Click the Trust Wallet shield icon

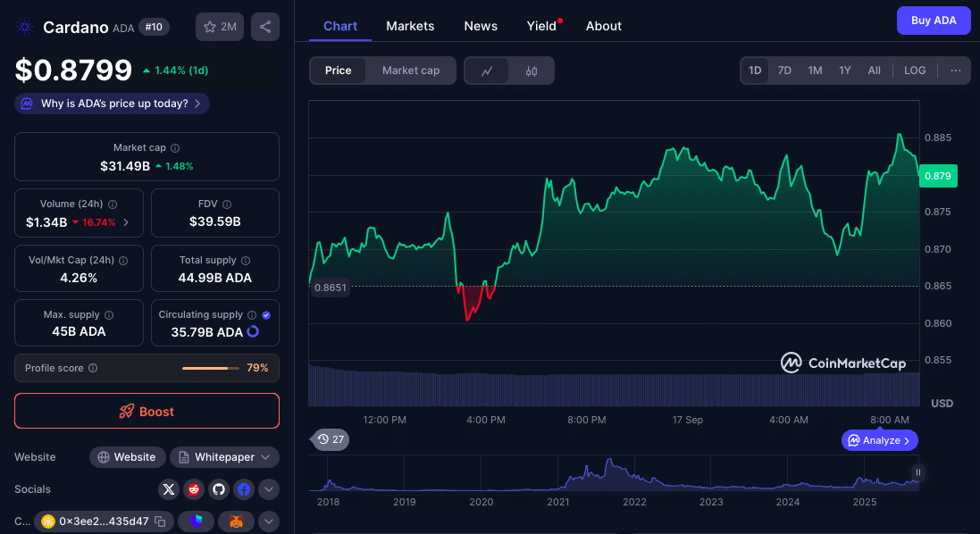(x=196, y=521)
